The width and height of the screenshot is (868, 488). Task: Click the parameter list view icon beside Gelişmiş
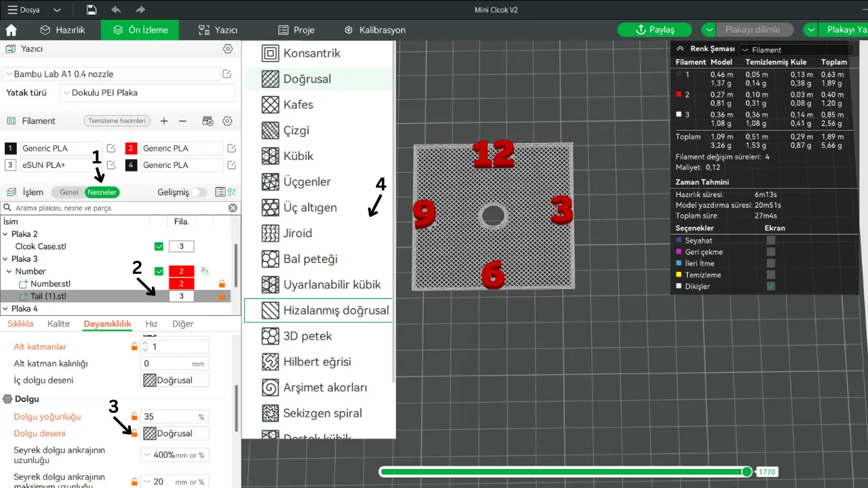coord(220,192)
